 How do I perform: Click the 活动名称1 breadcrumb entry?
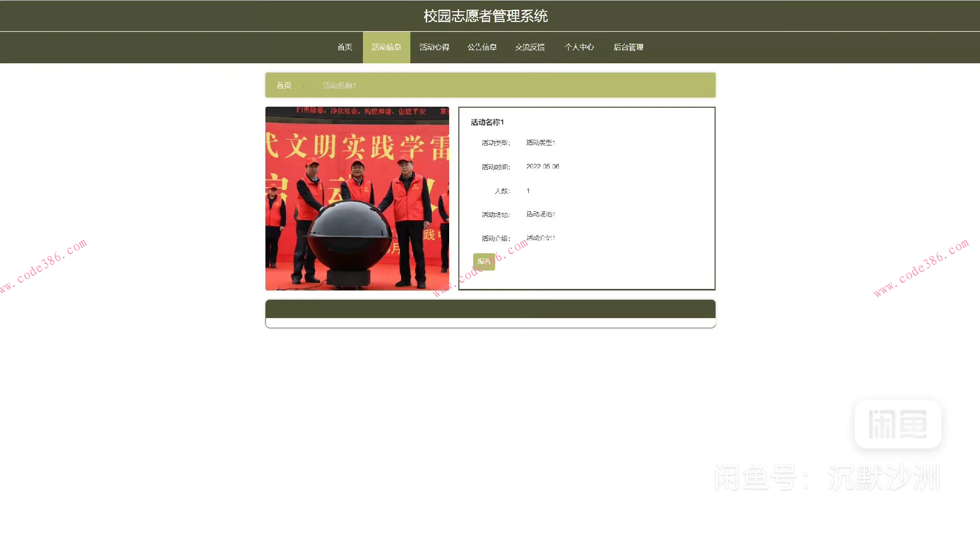coord(339,85)
